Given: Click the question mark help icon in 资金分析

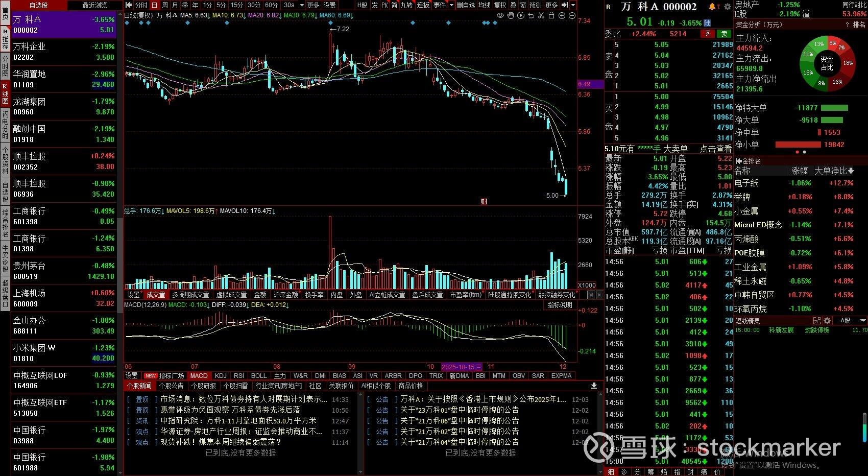Looking at the screenshot, I should [847, 25].
